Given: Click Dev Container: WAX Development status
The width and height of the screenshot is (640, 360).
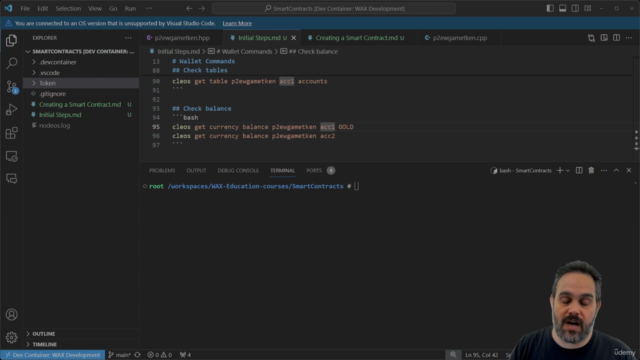Looking at the screenshot, I should coord(53,355).
